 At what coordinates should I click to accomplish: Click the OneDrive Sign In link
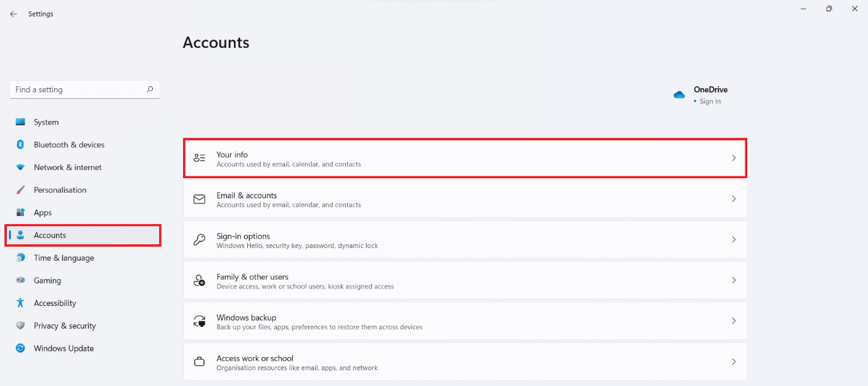tap(710, 101)
